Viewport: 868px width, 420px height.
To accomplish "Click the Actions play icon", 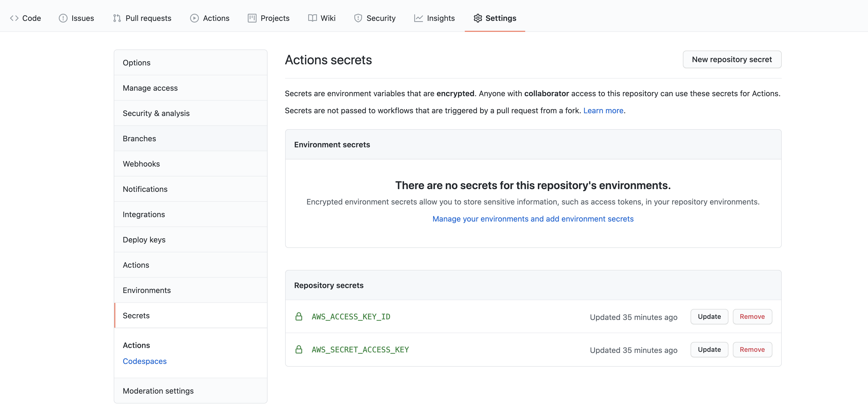I will coord(194,18).
